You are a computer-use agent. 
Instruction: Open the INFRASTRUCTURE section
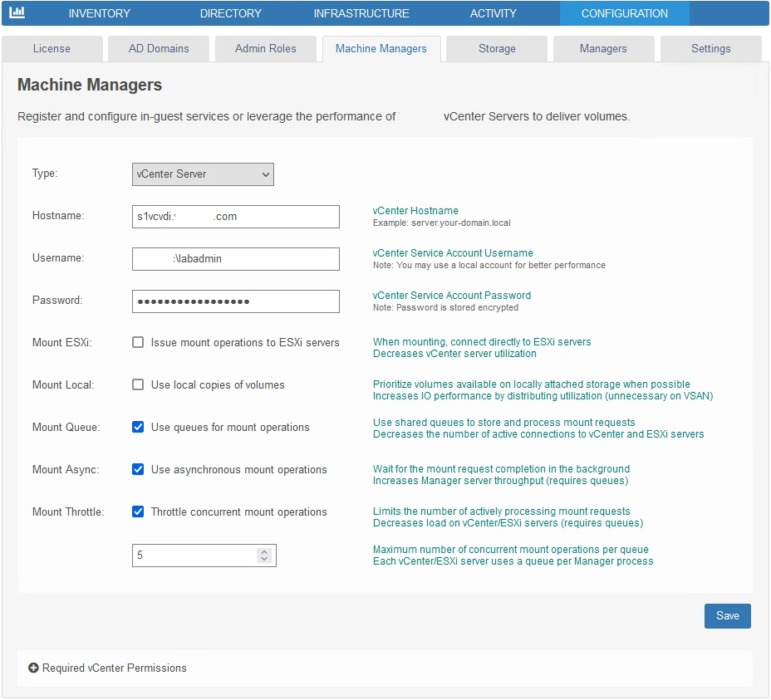(x=361, y=13)
